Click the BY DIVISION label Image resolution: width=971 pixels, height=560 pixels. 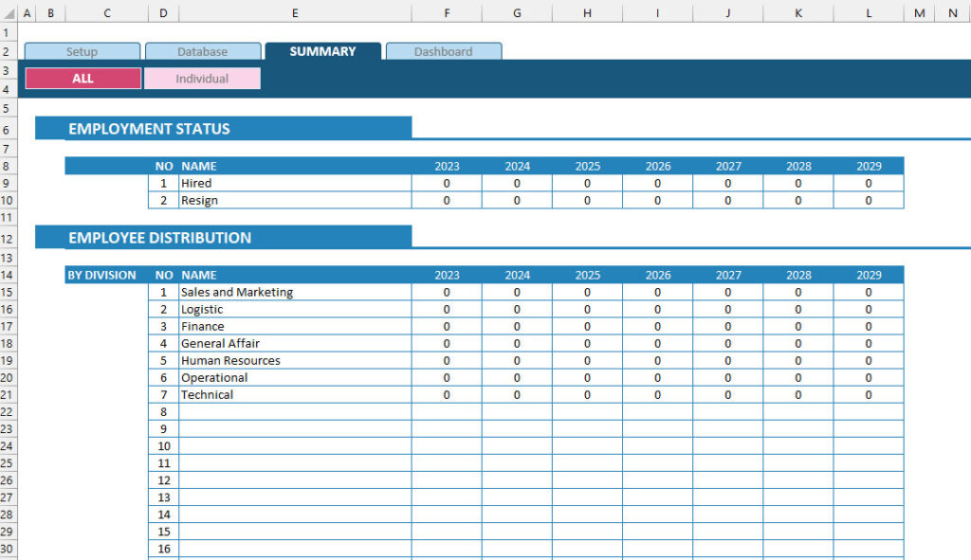coord(101,275)
